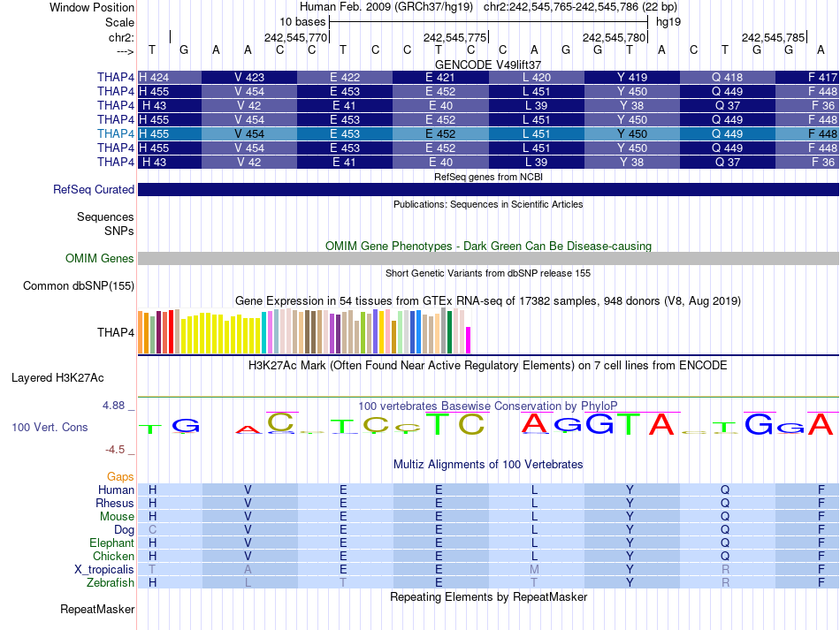Screen dimensions: 840x630
Task: Click the SNPs track label
Action: click(x=119, y=231)
